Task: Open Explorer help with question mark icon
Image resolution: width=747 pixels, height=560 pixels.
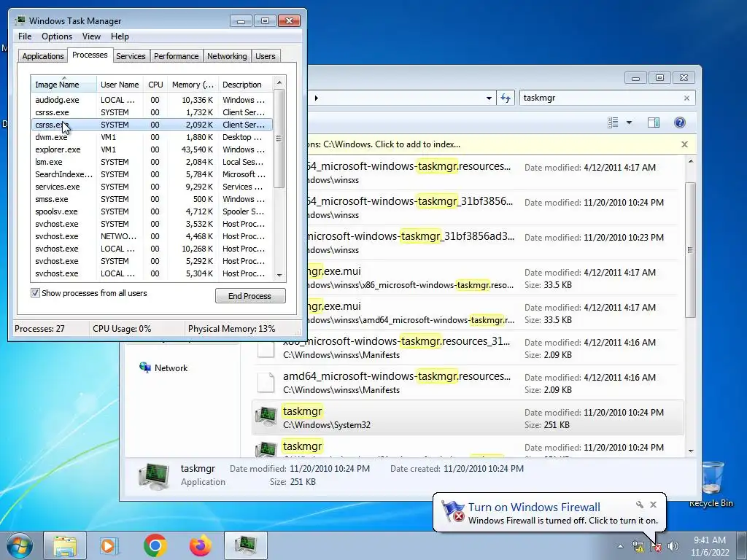Action: tap(680, 122)
